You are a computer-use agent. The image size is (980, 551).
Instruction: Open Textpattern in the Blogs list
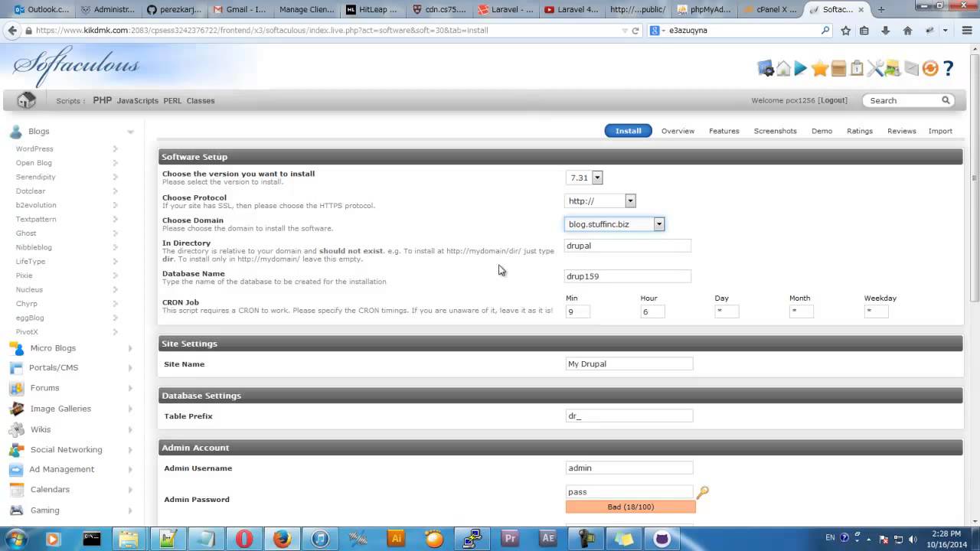pyautogui.click(x=36, y=219)
